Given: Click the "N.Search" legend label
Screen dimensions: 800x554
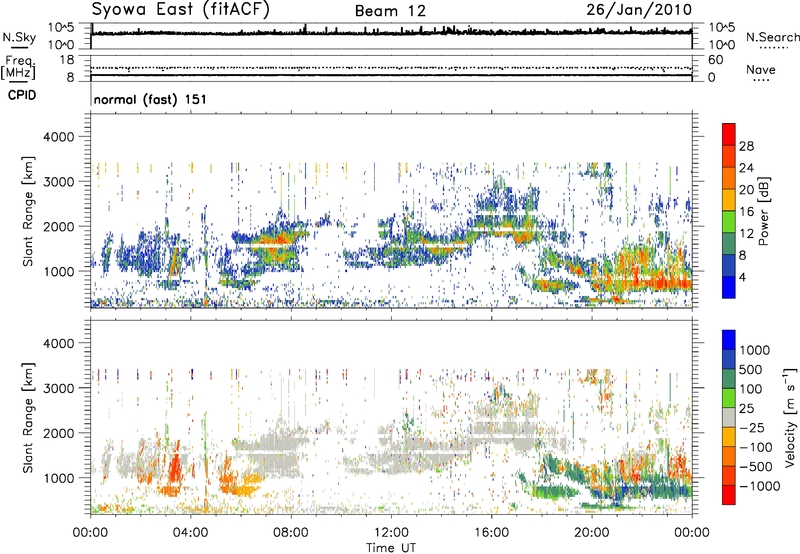Looking at the screenshot, I should pyautogui.click(x=772, y=37).
